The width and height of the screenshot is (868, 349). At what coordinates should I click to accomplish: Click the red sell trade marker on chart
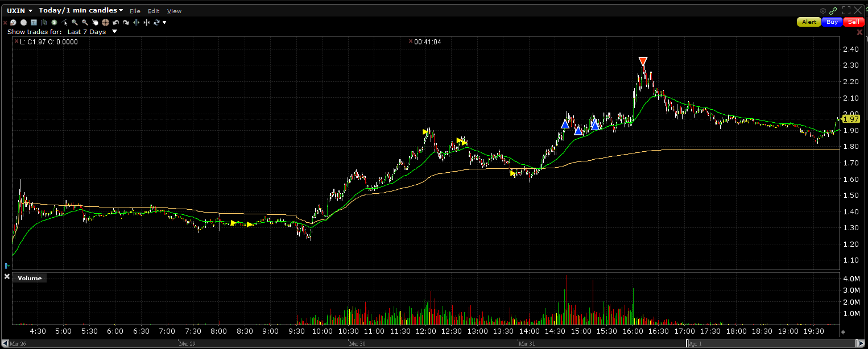[643, 61]
